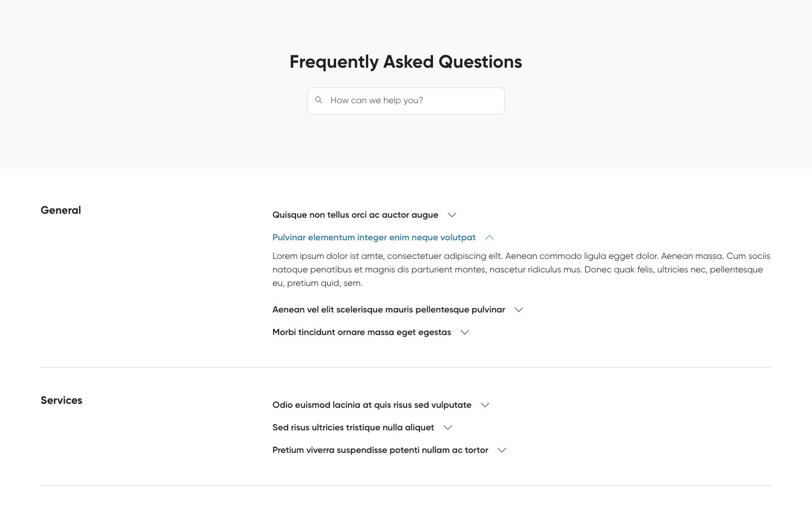Image resolution: width=812 pixels, height=511 pixels.
Task: Open "Morbi tincidunt ornare massa eget egestas"
Action: (x=361, y=332)
